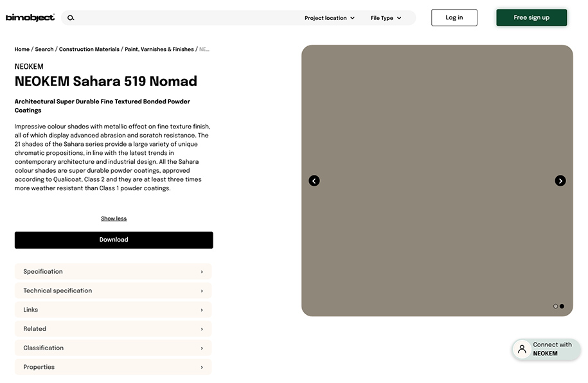The height and width of the screenshot is (383, 588).
Task: Open Construction Materials breadcrumb
Action: point(89,49)
